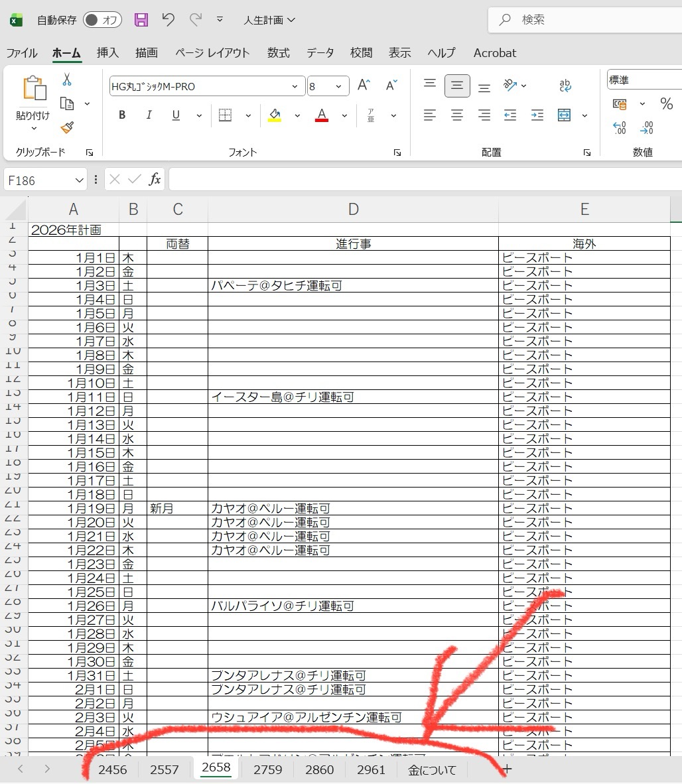Open the font name dropdown
Screen dimensions: 682x784
click(x=295, y=86)
